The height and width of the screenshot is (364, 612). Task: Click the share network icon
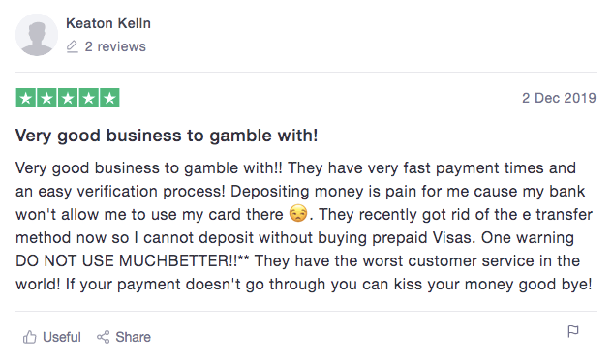pyautogui.click(x=103, y=337)
